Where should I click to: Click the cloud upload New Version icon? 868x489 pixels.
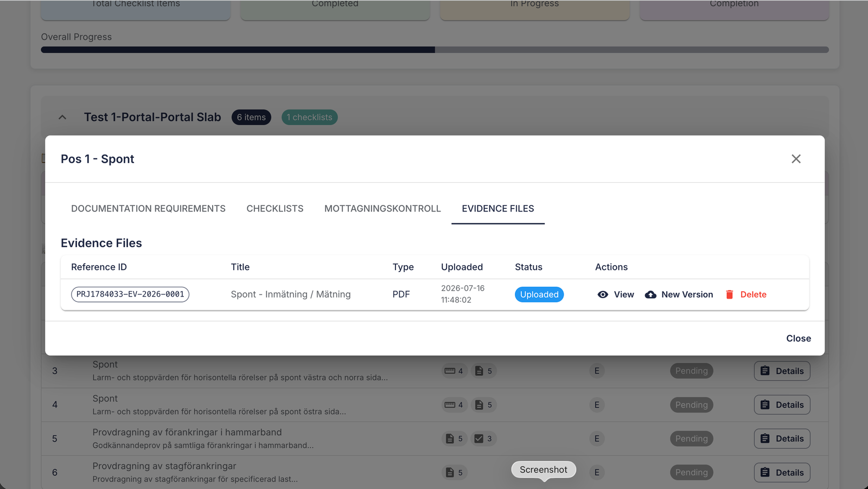coord(650,294)
